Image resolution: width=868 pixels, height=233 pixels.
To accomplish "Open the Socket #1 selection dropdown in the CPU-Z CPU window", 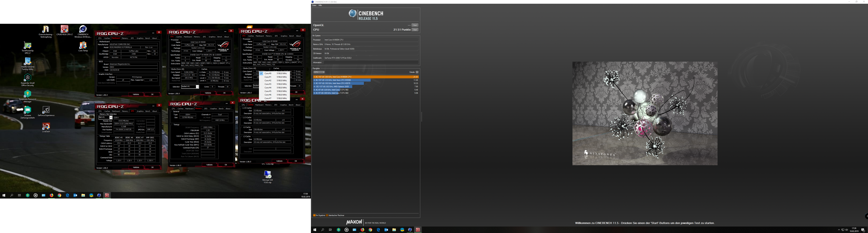I will tap(190, 87).
